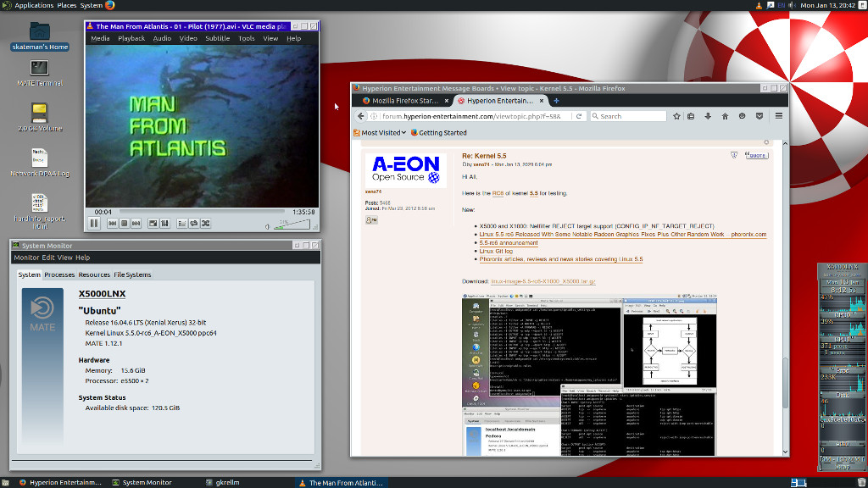
Task: Switch to System Monitor Processes tab
Action: pos(59,274)
